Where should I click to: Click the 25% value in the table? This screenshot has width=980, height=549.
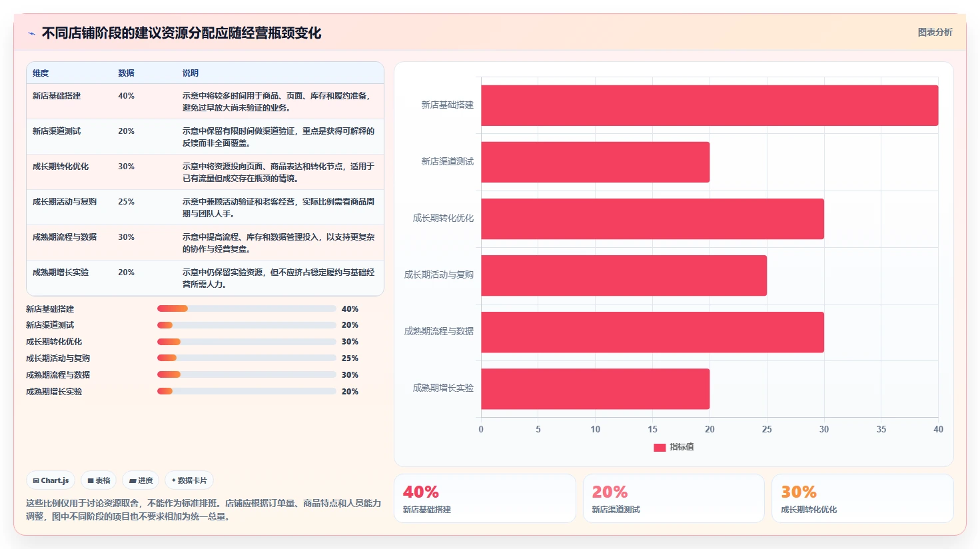[x=126, y=202]
